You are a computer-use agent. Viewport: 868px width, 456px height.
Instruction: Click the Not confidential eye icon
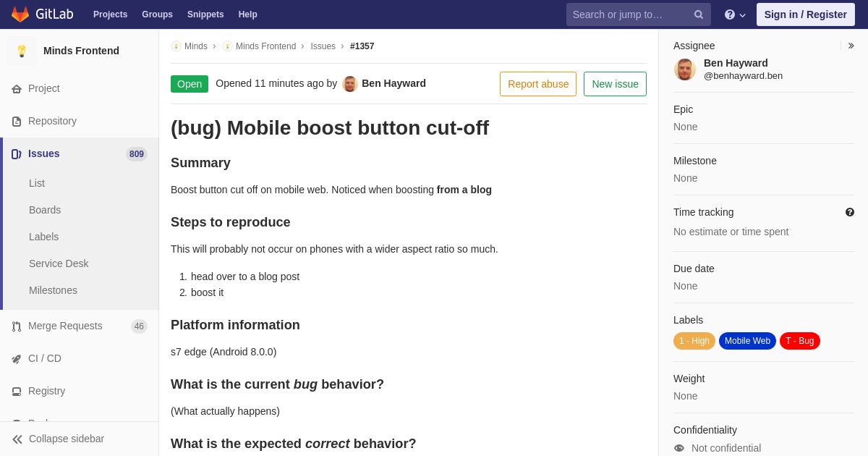679,448
